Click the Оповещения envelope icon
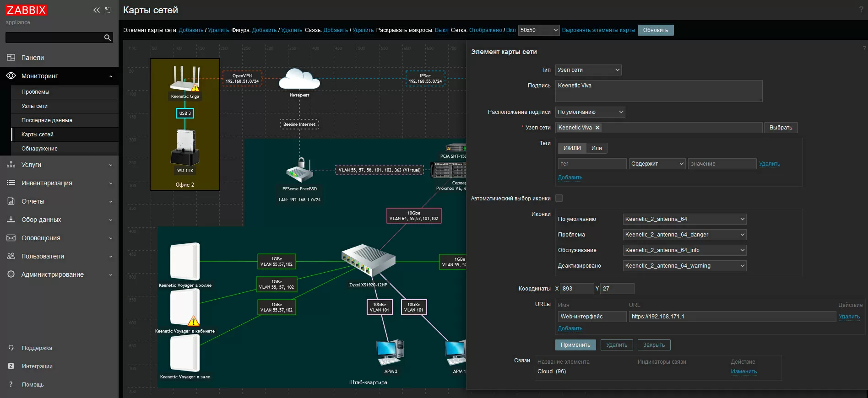Image resolution: width=868 pixels, height=398 pixels. point(11,238)
